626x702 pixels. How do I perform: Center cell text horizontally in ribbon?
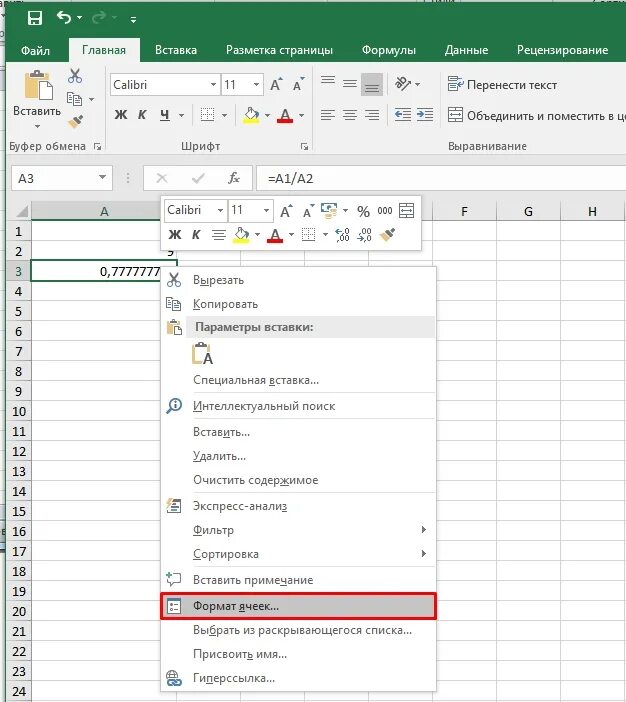[350, 115]
